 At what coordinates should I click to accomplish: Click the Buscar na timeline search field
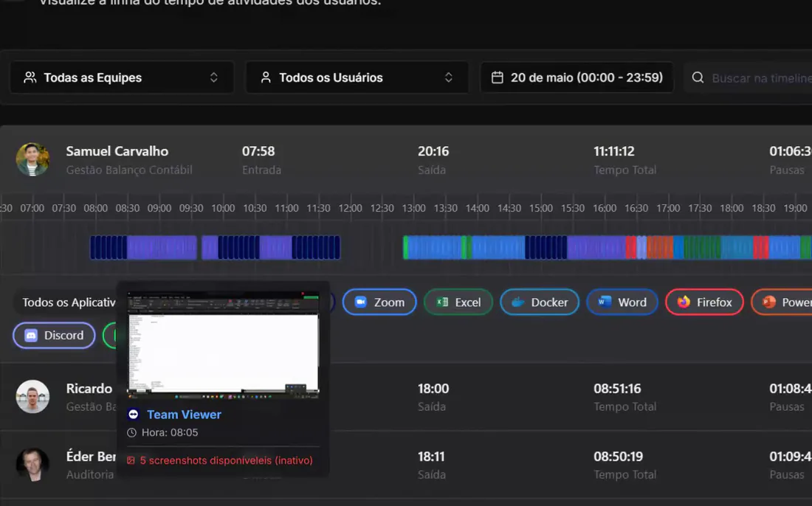coord(749,77)
